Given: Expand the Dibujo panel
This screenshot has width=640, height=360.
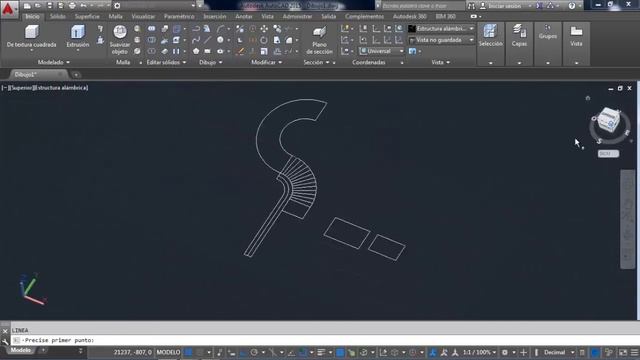Looking at the screenshot, I should click(211, 62).
